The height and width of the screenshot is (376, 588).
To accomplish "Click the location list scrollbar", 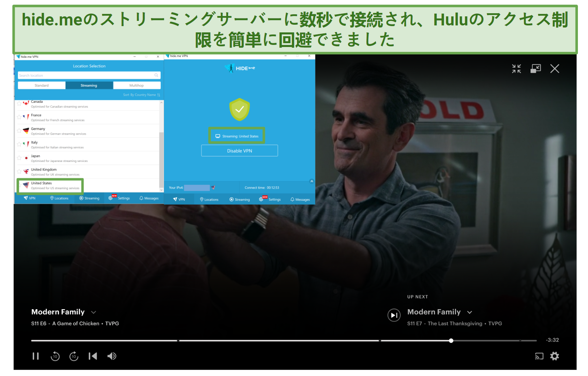I will point(161,160).
